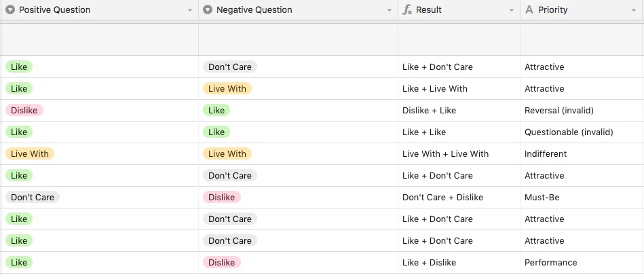Click the last row's pink Dislike tag

tap(222, 262)
